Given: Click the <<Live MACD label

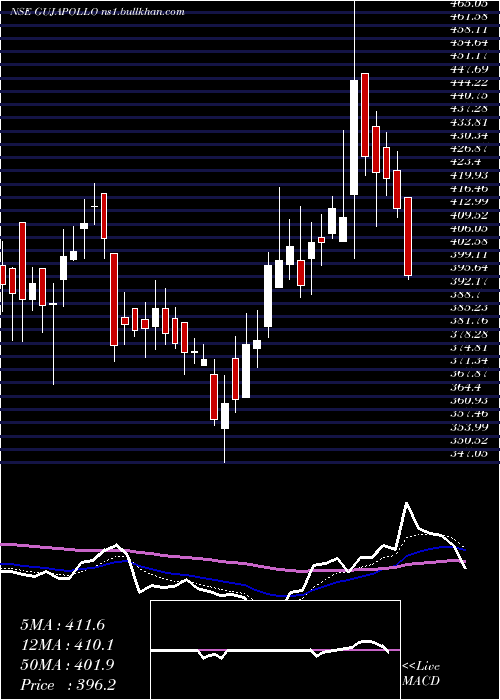Looking at the screenshot, I should click(x=421, y=674).
